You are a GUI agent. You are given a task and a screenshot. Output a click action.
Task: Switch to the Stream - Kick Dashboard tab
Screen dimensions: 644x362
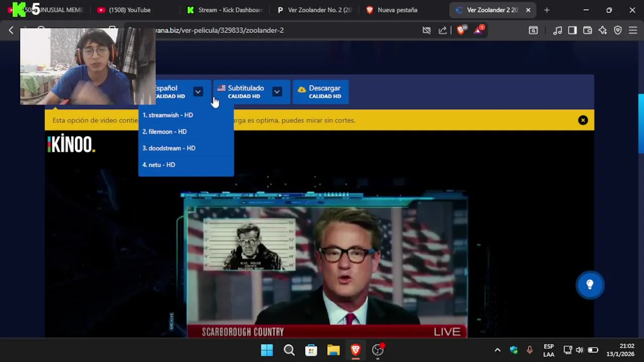[x=224, y=10]
